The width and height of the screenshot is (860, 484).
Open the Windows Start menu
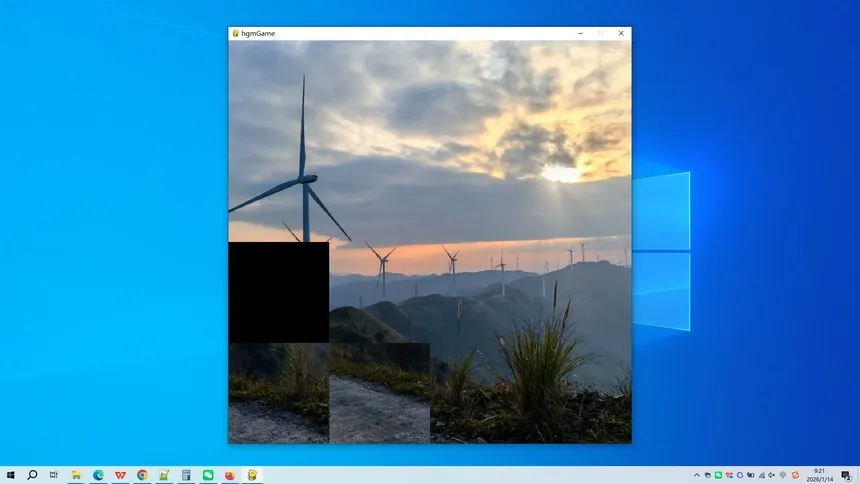(x=11, y=475)
